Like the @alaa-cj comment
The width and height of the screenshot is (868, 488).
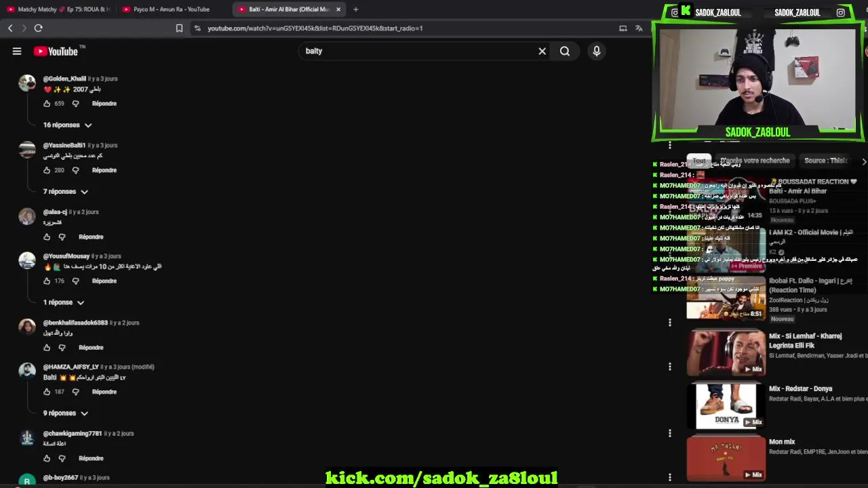47,237
